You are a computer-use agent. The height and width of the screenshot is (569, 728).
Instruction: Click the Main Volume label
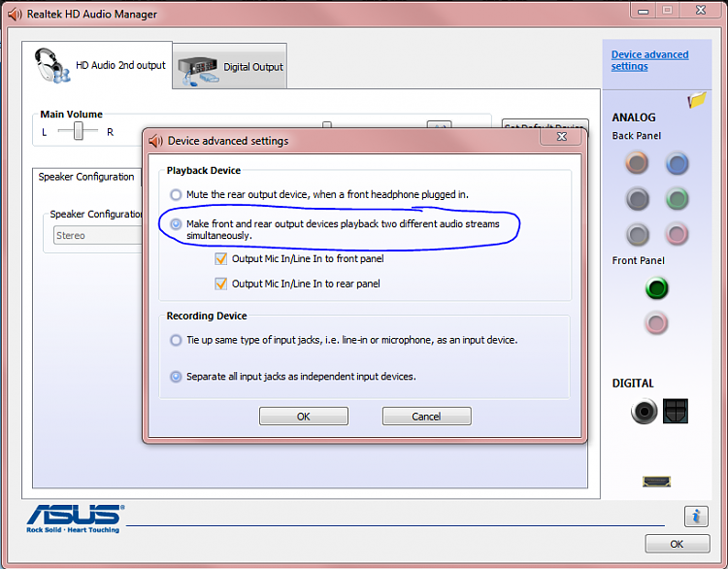pyautogui.click(x=71, y=115)
